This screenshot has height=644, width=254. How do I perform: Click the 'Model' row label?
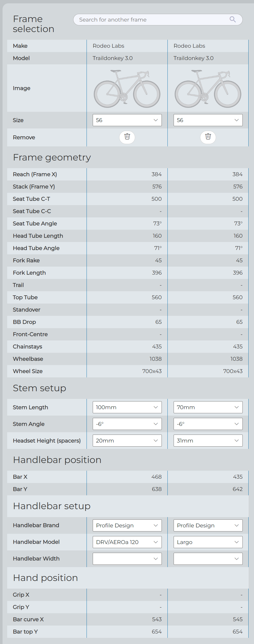[x=21, y=58]
